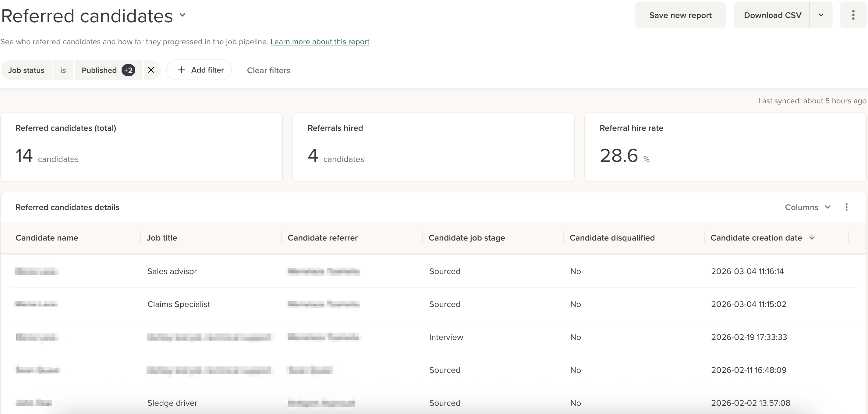The image size is (868, 414).
Task: Click the 'is' filter operator chip
Action: tap(63, 70)
